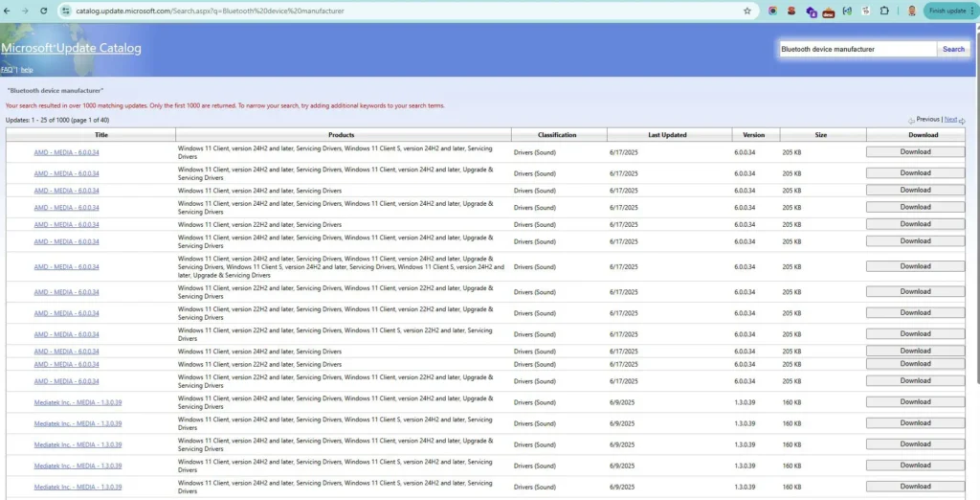This screenshot has width=980, height=500.
Task: Click the quoted 'Bluetooth device manufacturer' heading
Action: (55, 91)
